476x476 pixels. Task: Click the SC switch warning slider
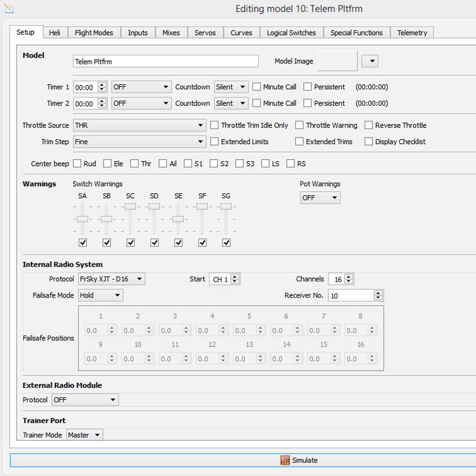click(130, 206)
